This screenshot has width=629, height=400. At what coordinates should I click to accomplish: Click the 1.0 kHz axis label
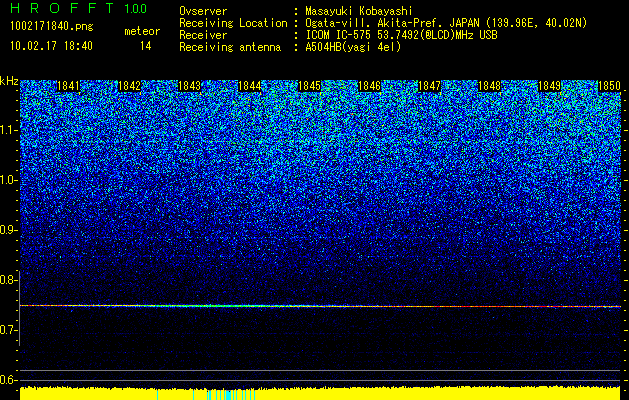click(x=9, y=180)
